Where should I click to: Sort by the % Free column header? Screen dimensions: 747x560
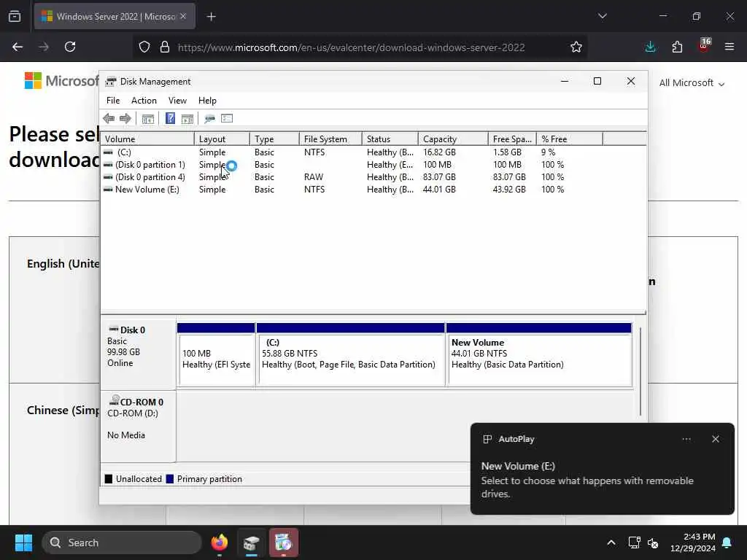[x=570, y=139]
